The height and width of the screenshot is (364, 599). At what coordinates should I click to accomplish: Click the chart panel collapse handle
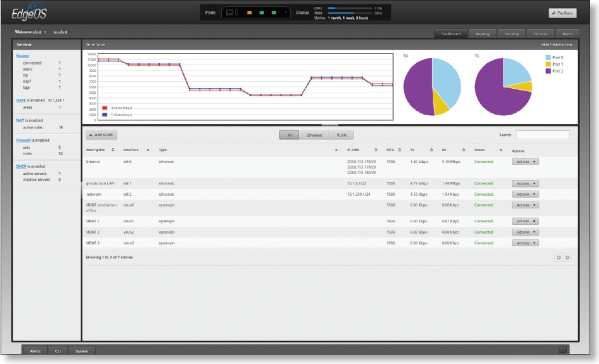(x=329, y=125)
